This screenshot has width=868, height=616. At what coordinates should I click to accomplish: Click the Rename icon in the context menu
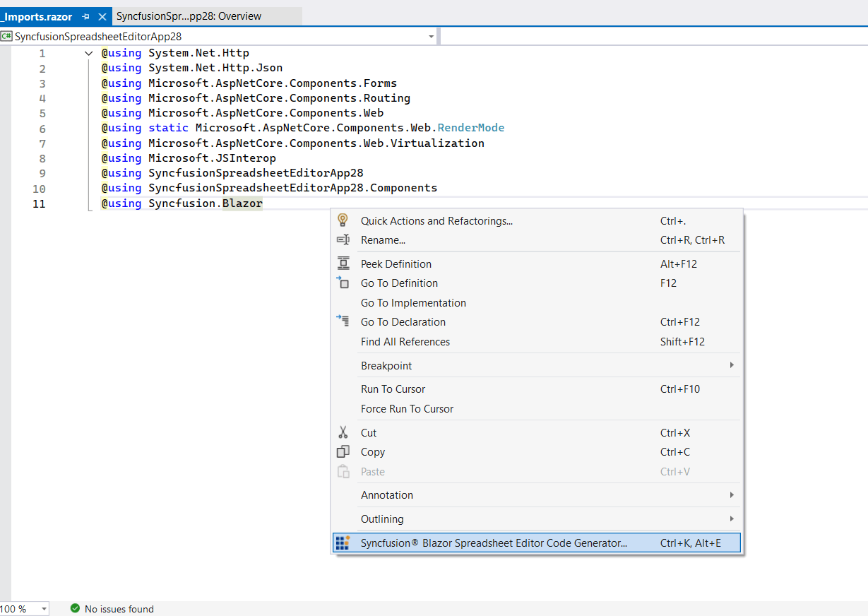pos(343,240)
